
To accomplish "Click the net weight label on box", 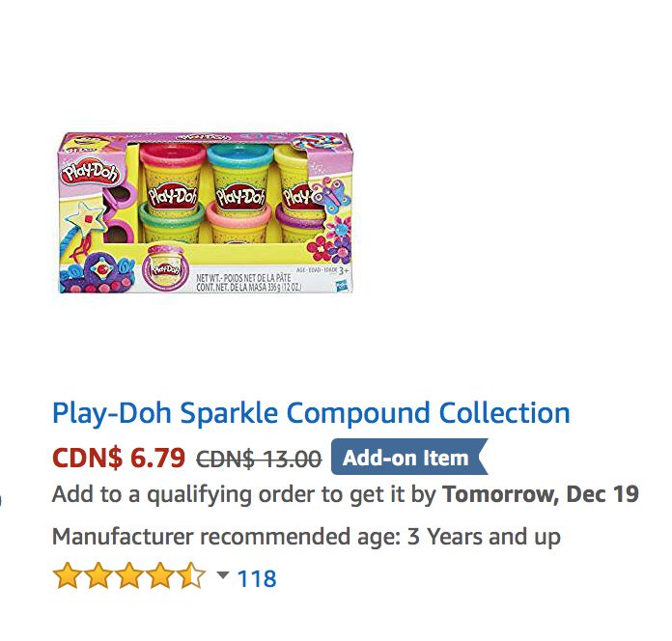I will [248, 283].
